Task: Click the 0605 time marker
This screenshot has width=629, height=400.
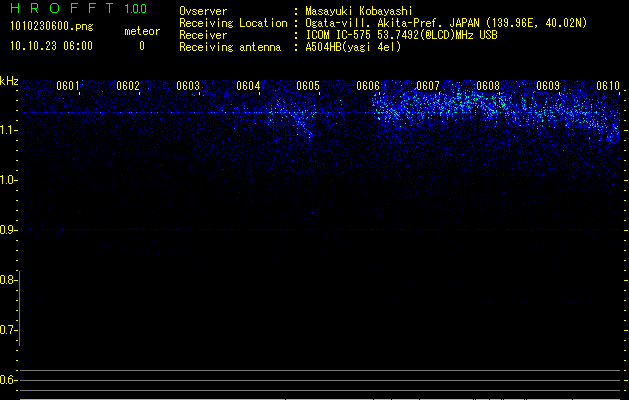Action: pos(308,86)
